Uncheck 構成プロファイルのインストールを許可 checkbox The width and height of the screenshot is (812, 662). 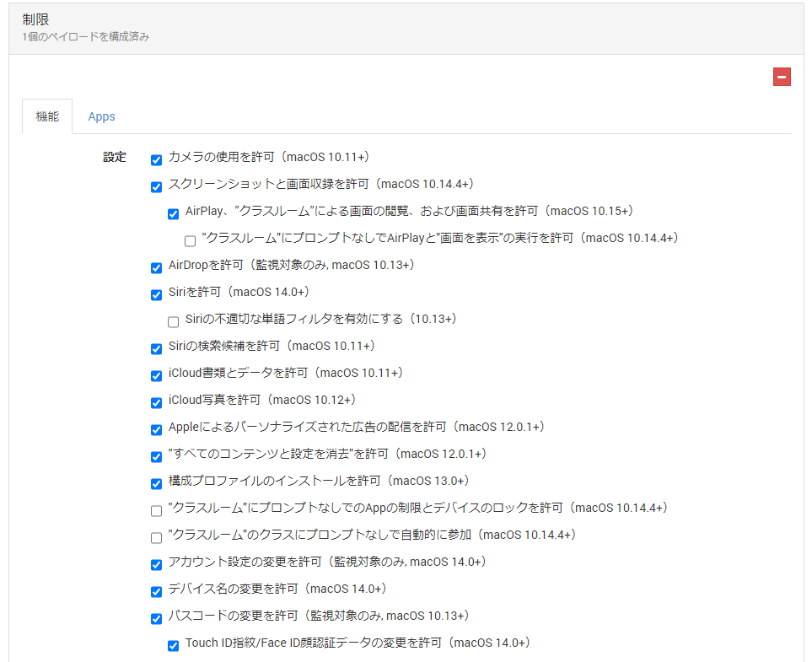tap(156, 484)
